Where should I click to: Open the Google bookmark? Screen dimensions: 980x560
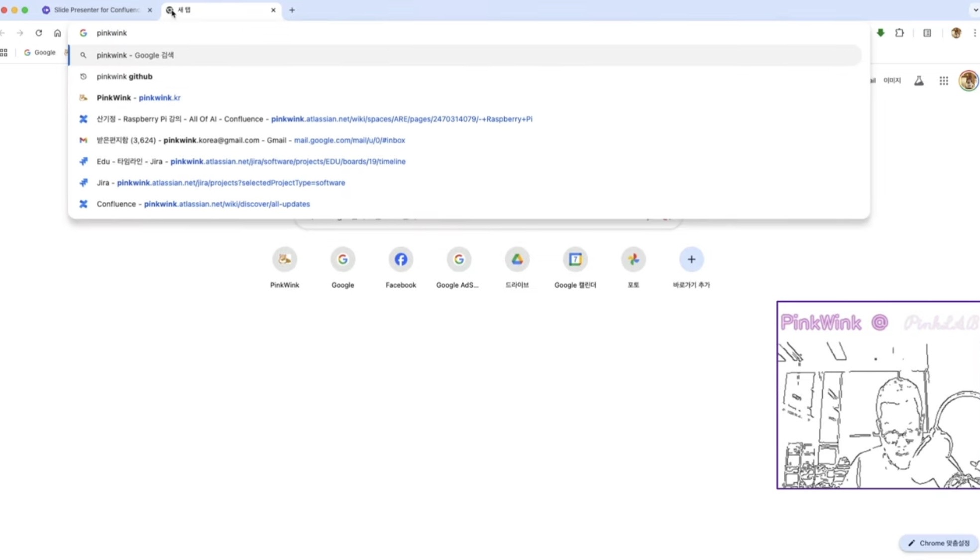(40, 52)
